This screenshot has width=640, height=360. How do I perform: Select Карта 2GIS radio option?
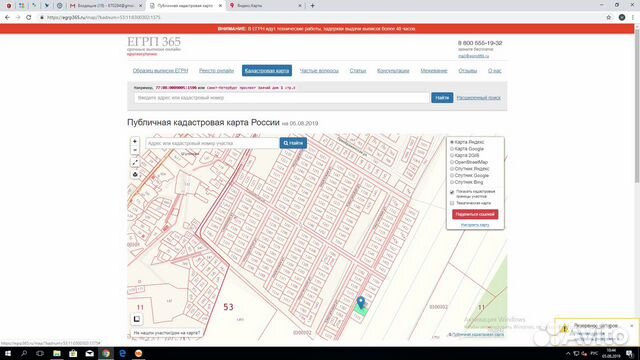coord(452,156)
